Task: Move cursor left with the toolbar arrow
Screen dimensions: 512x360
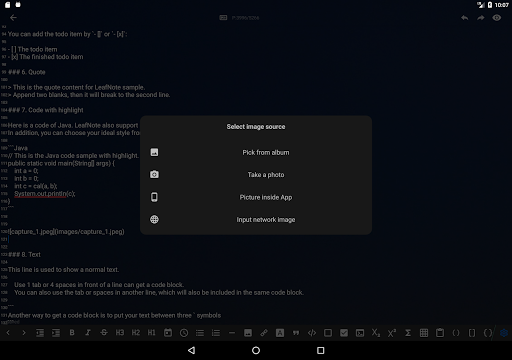Action: (x=8, y=333)
